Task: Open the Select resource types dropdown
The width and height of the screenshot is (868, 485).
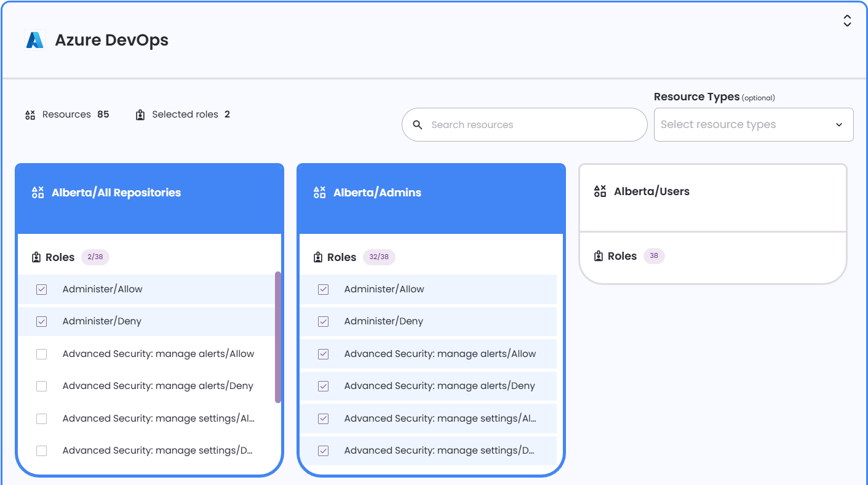Action: 754,124
